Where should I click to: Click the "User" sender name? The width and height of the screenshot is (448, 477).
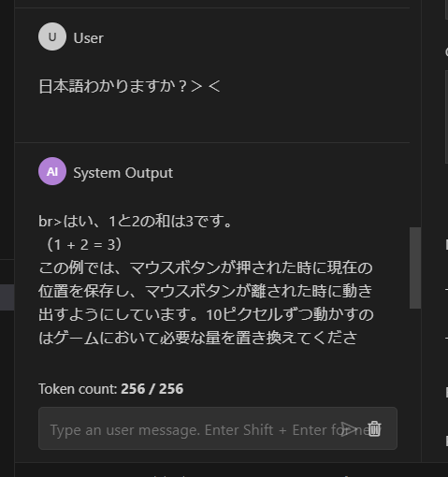(88, 38)
